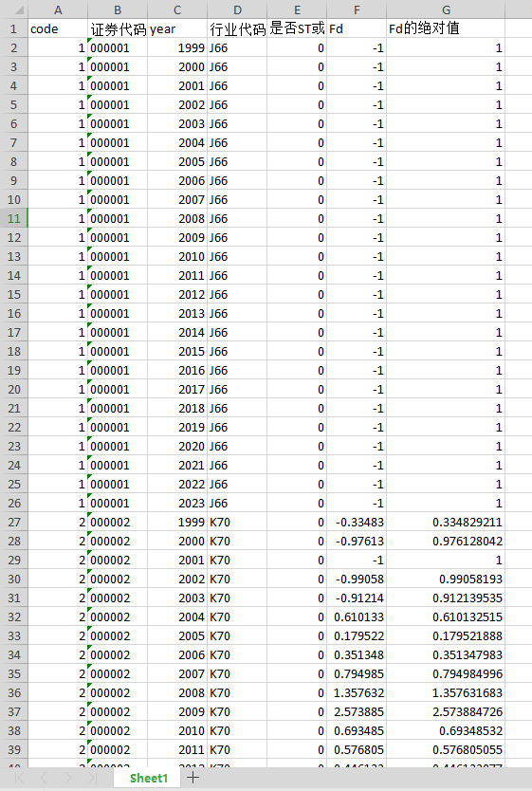Select cell G1 'Fd的绝对值'
This screenshot has width=532, height=791.
446,28
